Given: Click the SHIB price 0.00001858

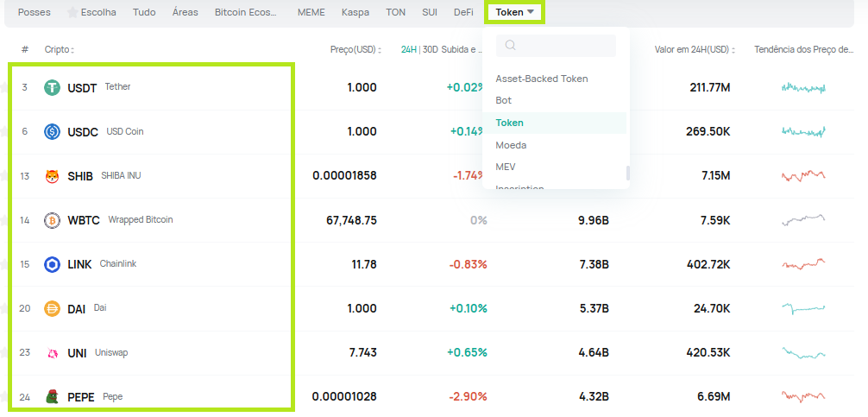Looking at the screenshot, I should [x=344, y=176].
